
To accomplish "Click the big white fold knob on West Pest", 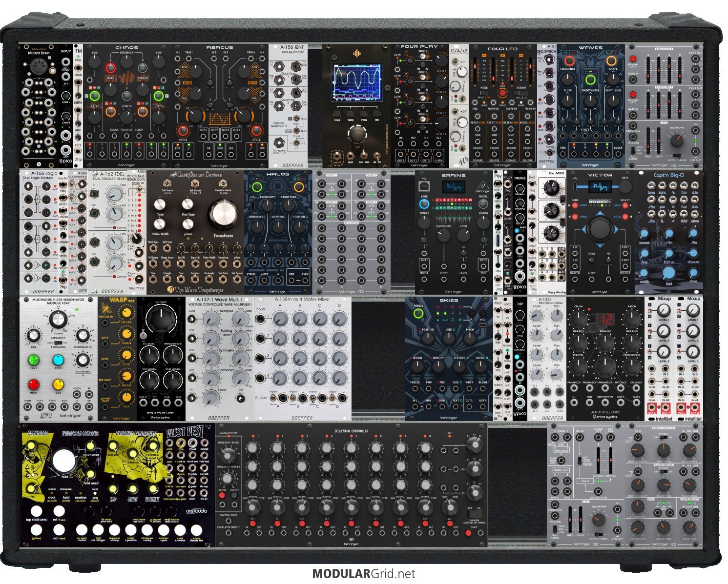I will 64,461.
